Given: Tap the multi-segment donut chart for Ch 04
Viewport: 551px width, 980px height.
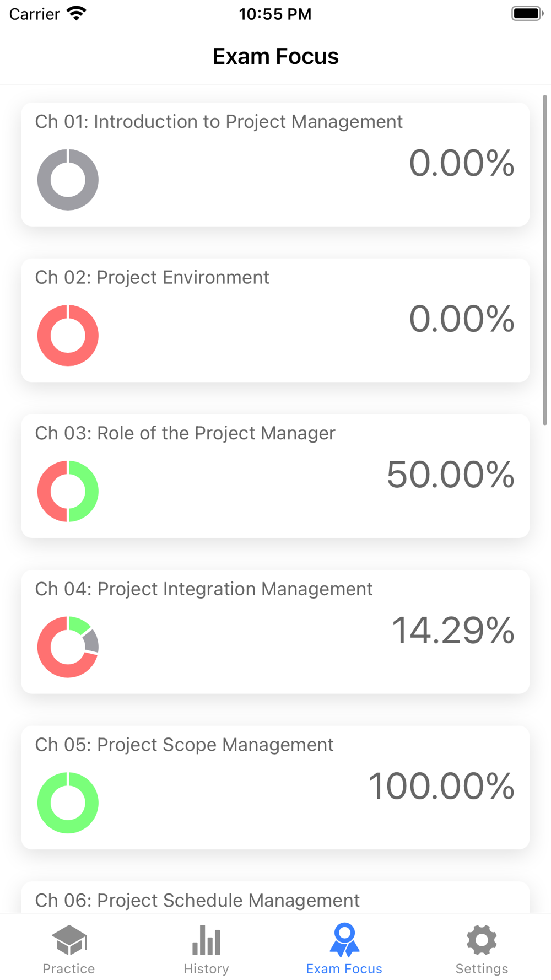Looking at the screenshot, I should (68, 647).
